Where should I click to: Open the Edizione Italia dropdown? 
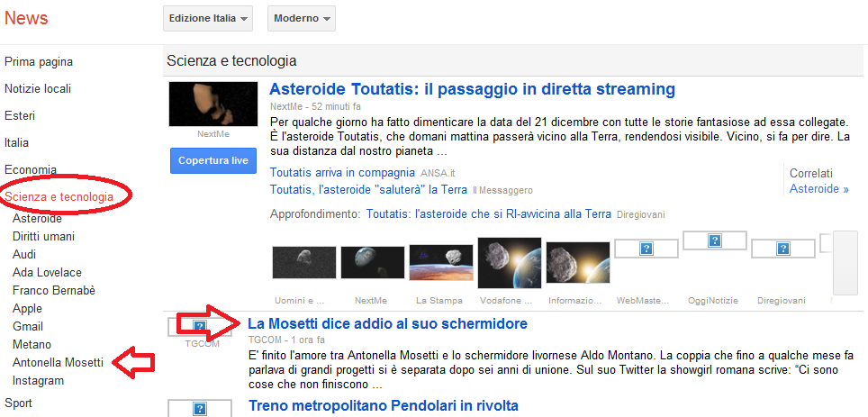(207, 18)
